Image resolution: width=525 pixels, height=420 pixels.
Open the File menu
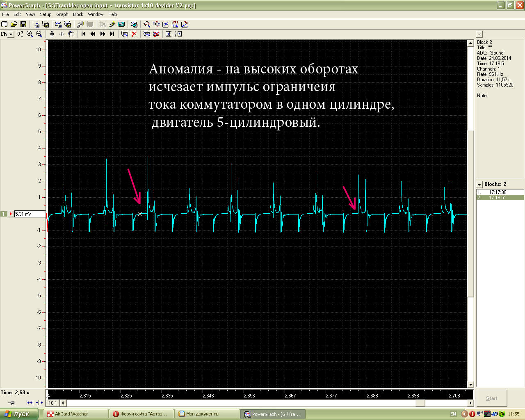pyautogui.click(x=5, y=14)
